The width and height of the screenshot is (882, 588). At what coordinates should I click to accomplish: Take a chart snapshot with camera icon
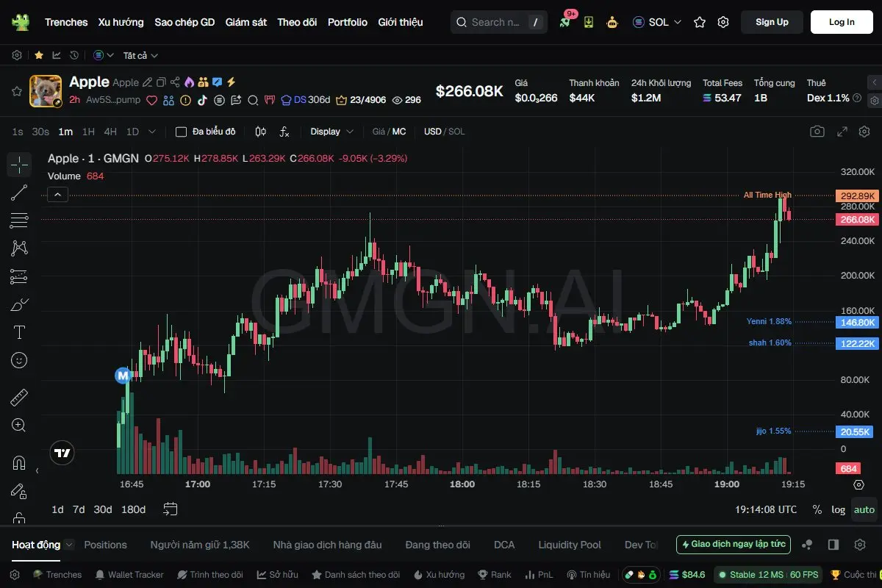[817, 132]
